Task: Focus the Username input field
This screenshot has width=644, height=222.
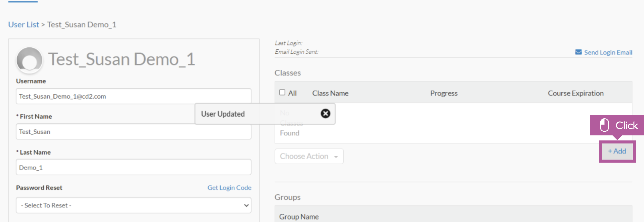Action: click(x=134, y=96)
